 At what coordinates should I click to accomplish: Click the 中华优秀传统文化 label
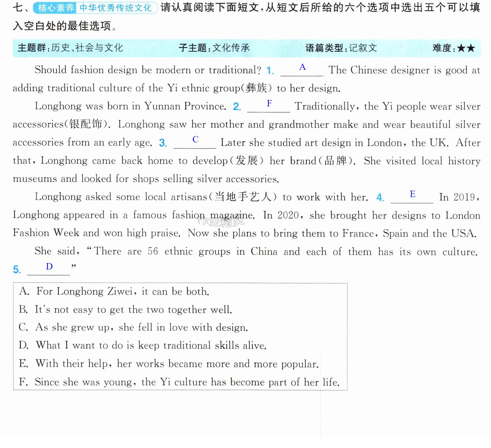116,8
